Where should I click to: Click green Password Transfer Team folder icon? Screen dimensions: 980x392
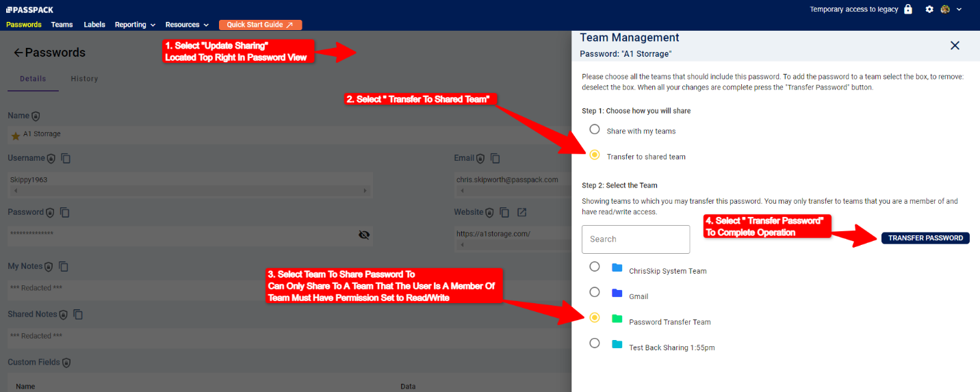(617, 318)
